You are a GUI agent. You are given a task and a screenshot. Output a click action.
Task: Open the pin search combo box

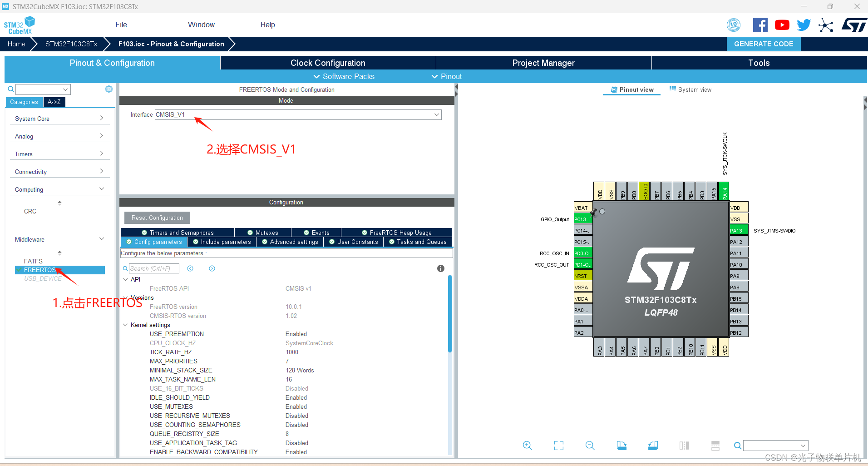776,446
